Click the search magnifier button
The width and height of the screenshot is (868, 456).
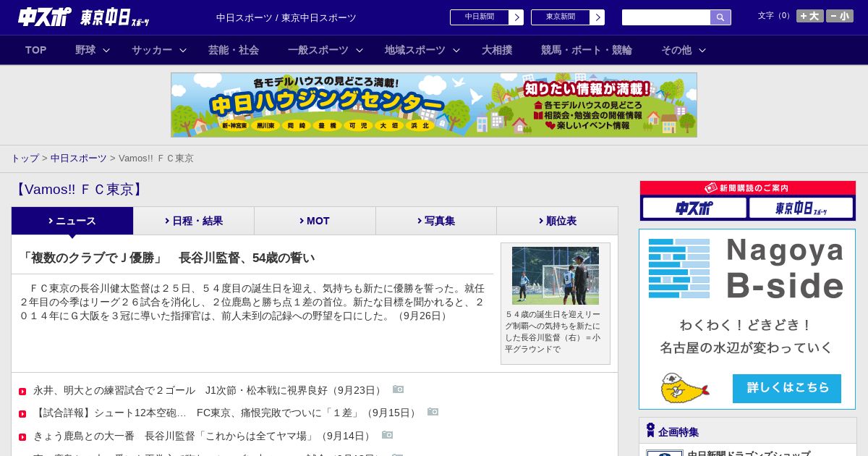720,17
